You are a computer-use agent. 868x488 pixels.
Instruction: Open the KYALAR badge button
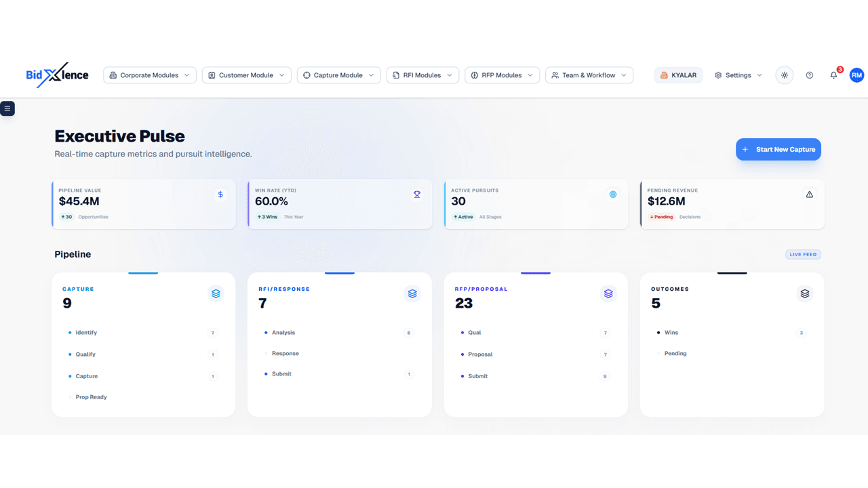[678, 75]
